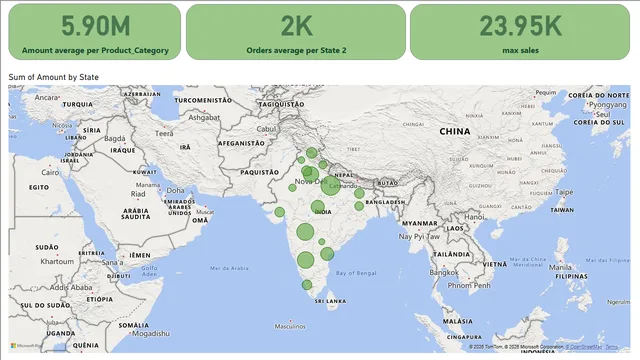Click the 'max sales' label
The width and height of the screenshot is (640, 360).
tap(520, 51)
